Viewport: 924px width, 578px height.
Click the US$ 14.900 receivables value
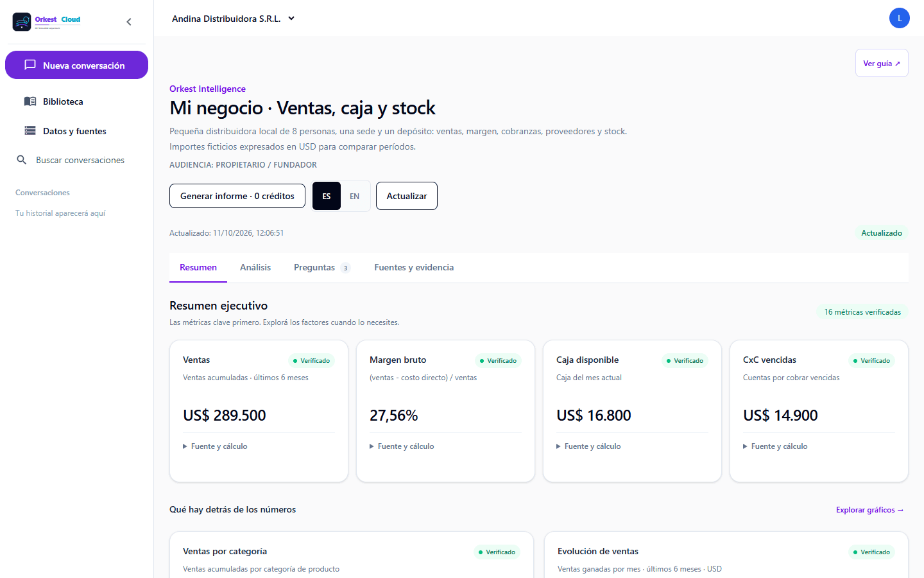pos(780,416)
